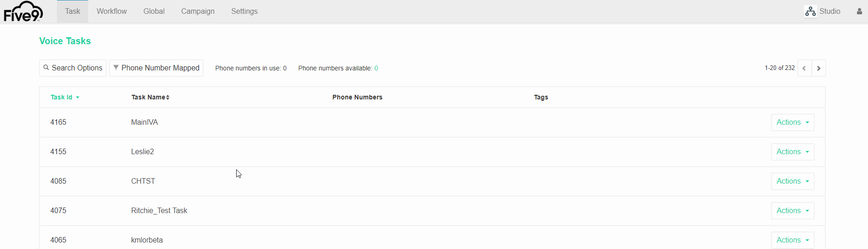Click task id 4085
868x249 pixels.
58,181
